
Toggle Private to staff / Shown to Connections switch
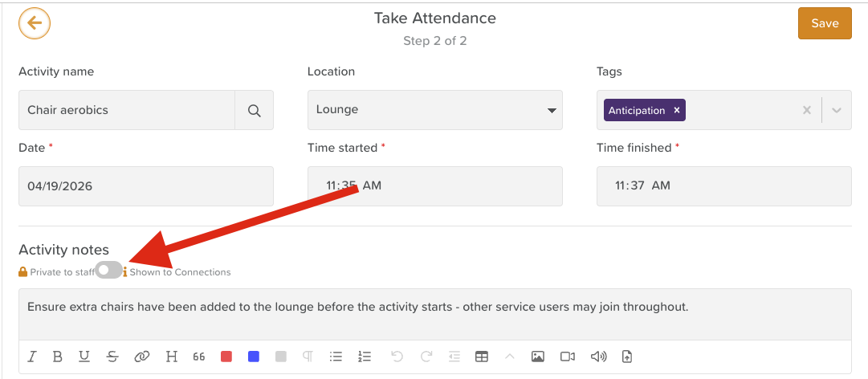point(108,271)
